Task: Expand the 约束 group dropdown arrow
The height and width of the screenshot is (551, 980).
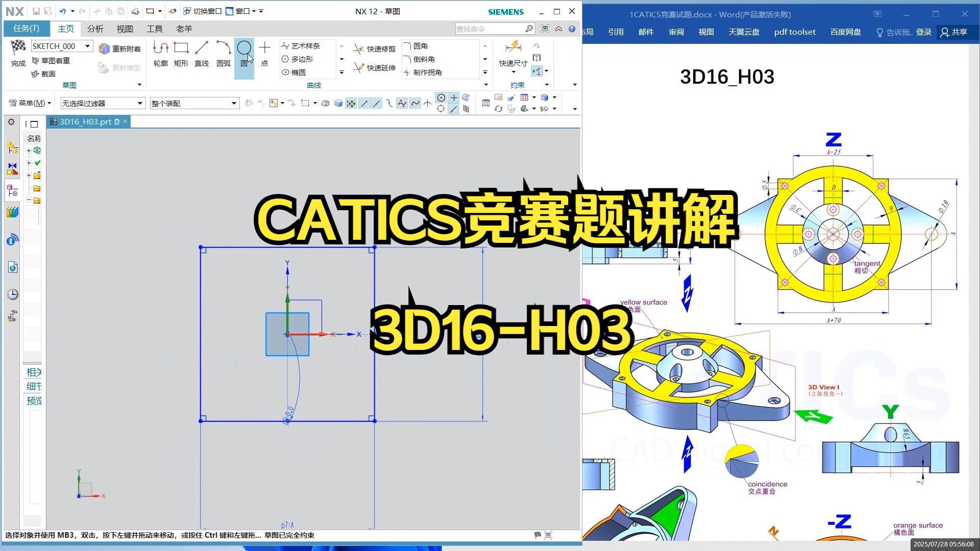Action: (x=547, y=85)
